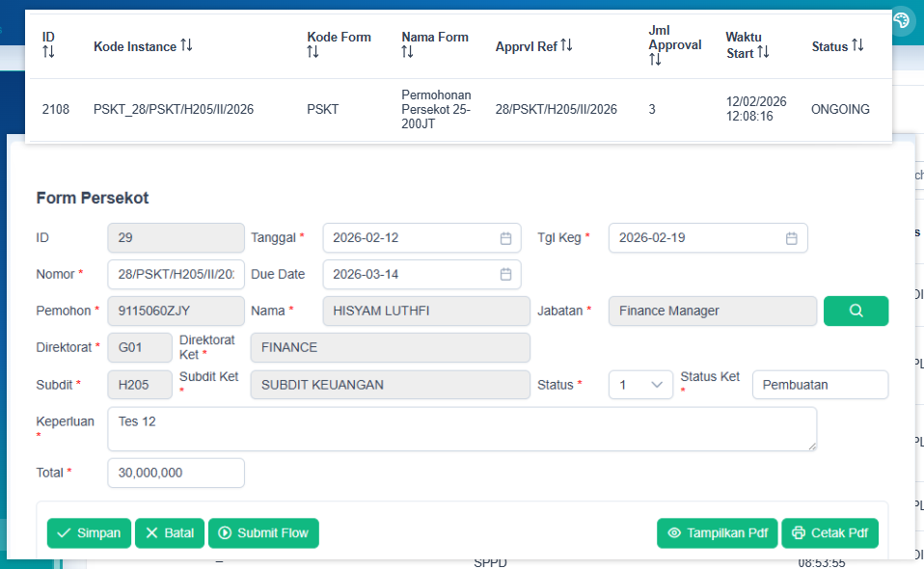Open the Tanggal calendar picker icon

click(505, 238)
